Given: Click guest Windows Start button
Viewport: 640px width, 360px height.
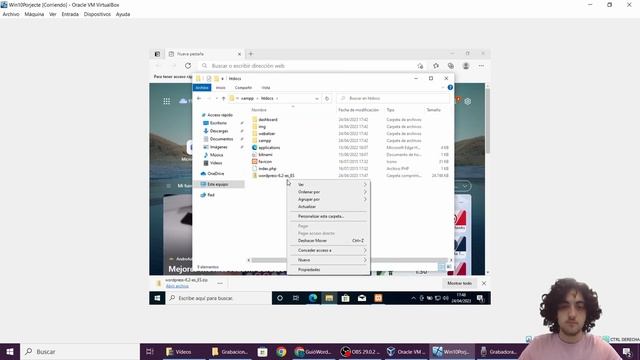Looking at the screenshot, I should click(157, 298).
